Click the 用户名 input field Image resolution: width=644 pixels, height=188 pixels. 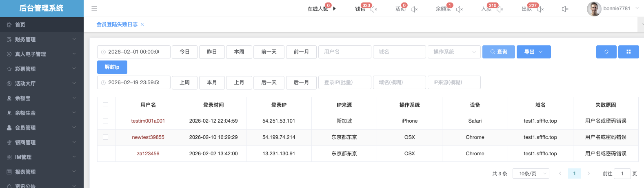(x=344, y=52)
